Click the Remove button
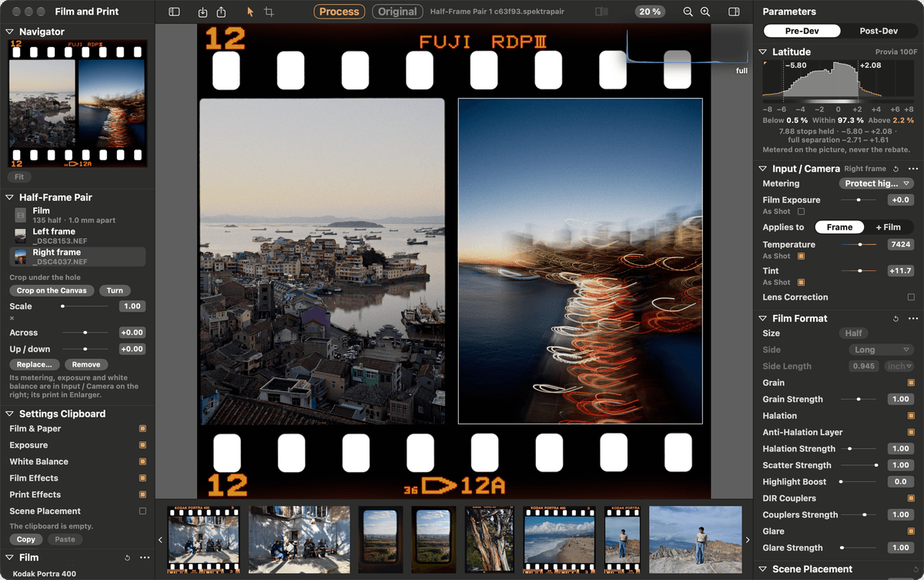The image size is (924, 580). coord(86,364)
